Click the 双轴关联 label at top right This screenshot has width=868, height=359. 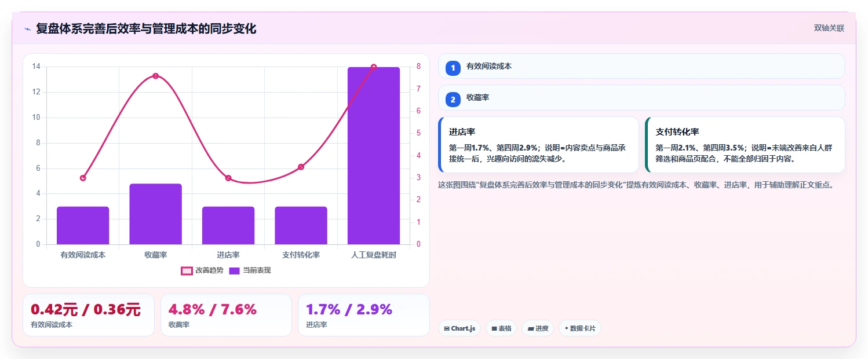pyautogui.click(x=829, y=28)
